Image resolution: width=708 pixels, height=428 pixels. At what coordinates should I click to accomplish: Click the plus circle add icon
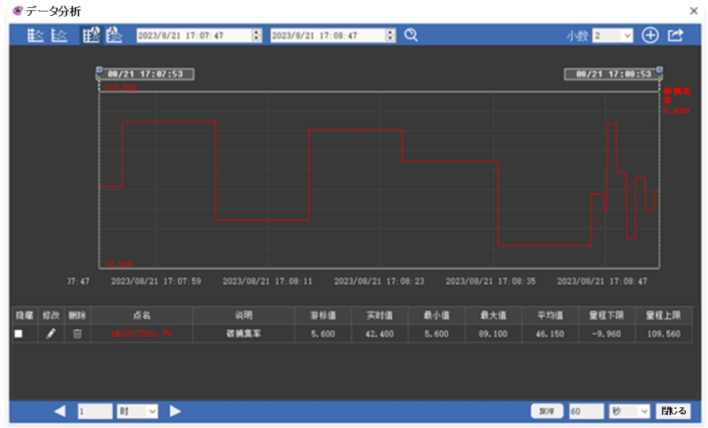click(650, 35)
